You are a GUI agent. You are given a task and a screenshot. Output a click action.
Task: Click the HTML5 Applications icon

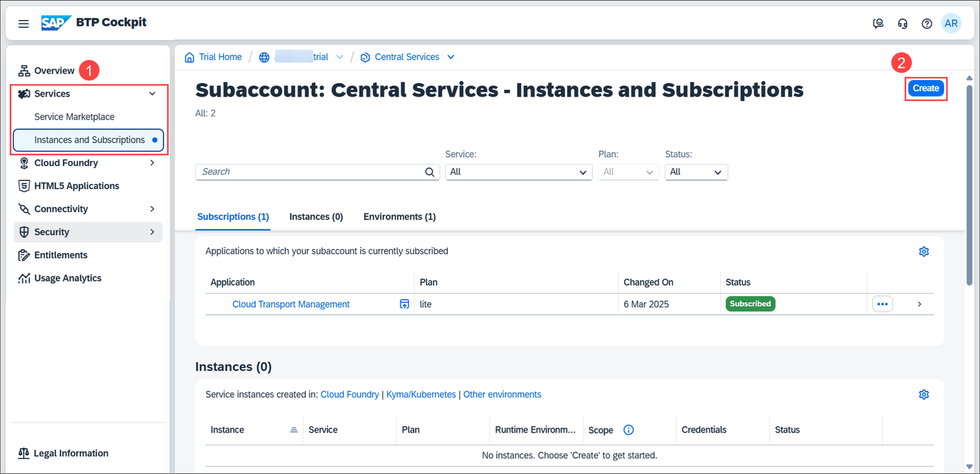coord(24,186)
